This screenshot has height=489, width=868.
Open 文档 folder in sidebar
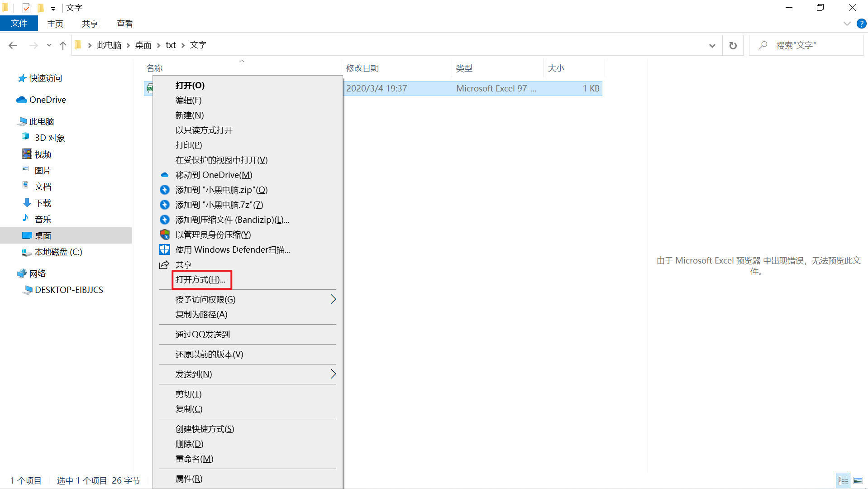[x=43, y=187]
